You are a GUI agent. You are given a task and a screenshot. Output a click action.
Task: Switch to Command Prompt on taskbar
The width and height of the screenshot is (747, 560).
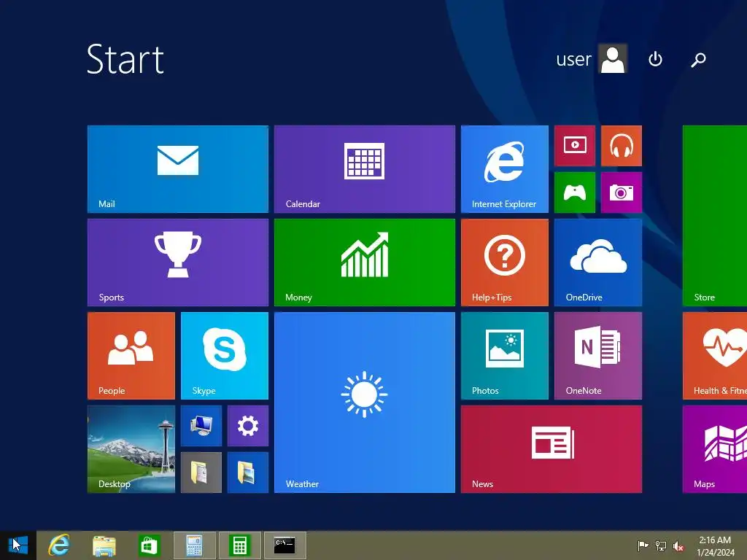tap(285, 545)
